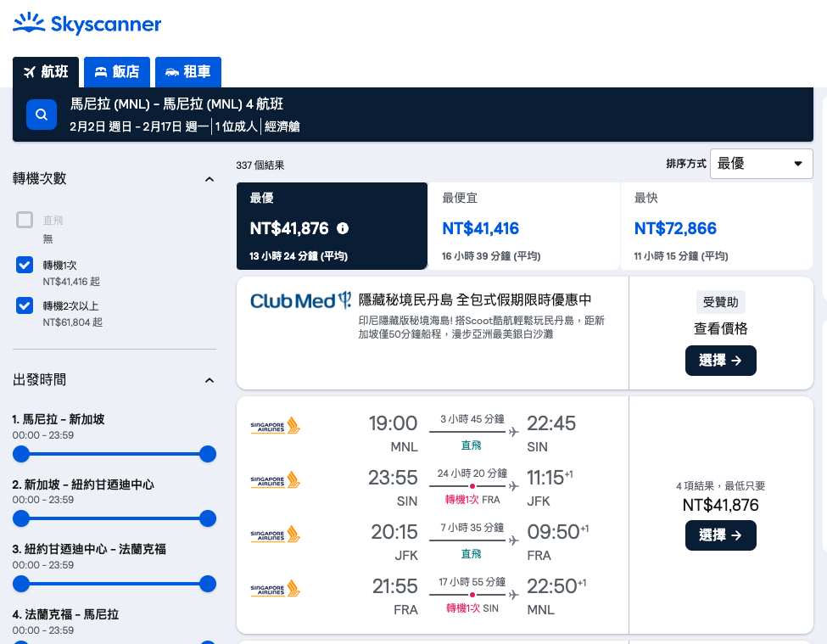Click the Skyscanner logo
Viewport: 827px width, 644px height.
pyautogui.click(x=87, y=23)
